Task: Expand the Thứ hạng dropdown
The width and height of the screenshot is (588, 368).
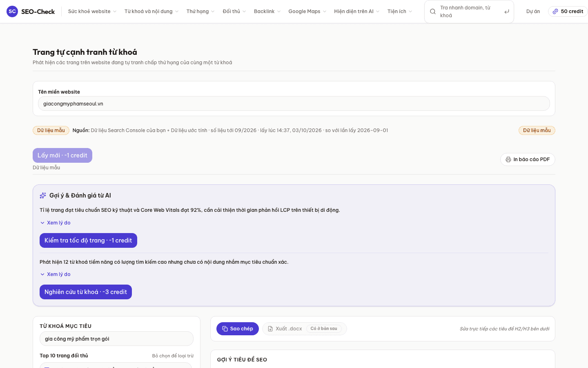Action: click(x=200, y=11)
